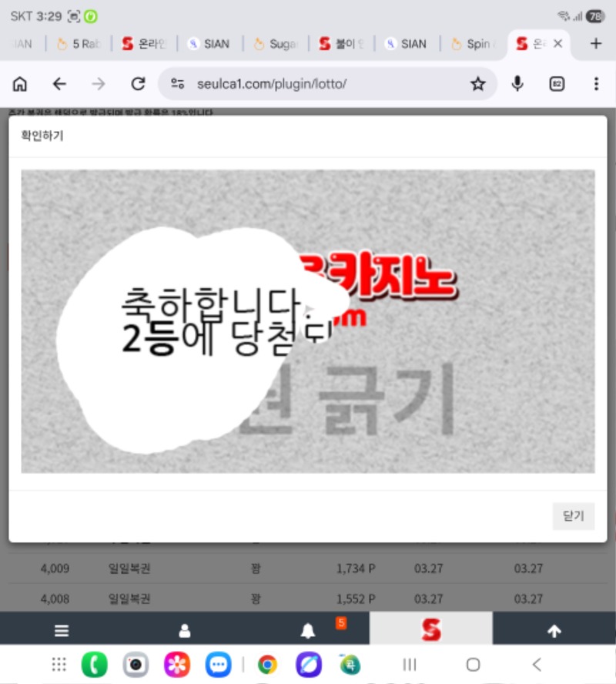Open the Chrome three-dot menu
The image size is (616, 684).
click(x=596, y=84)
